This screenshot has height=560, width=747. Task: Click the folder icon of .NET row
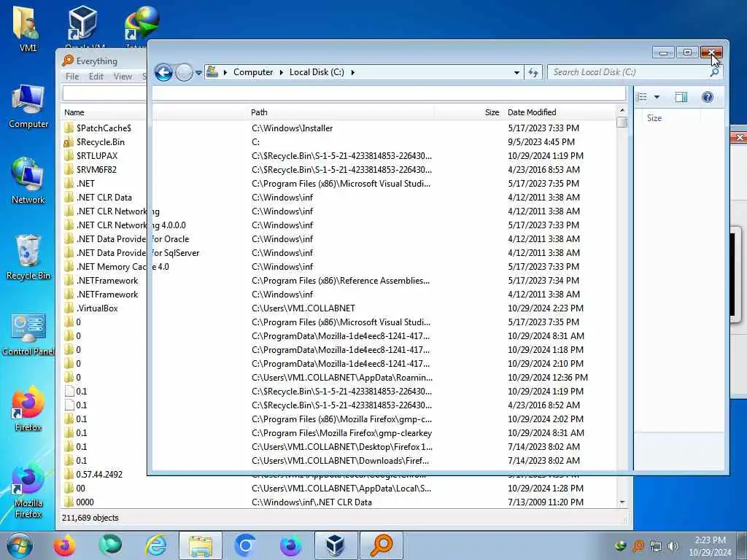click(x=69, y=183)
